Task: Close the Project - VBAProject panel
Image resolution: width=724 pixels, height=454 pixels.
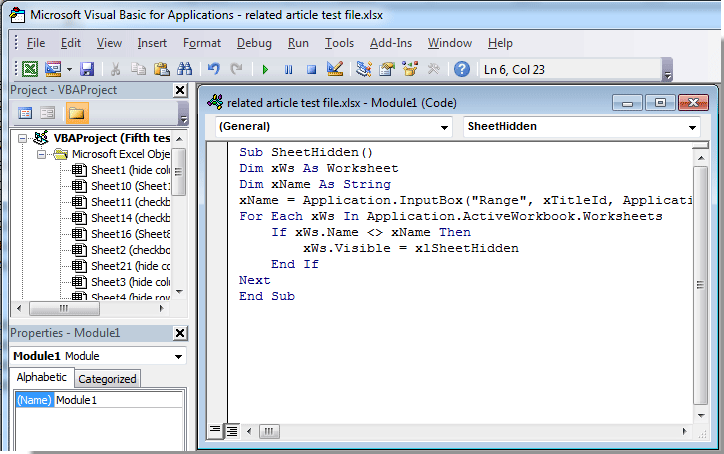Action: coord(180,90)
